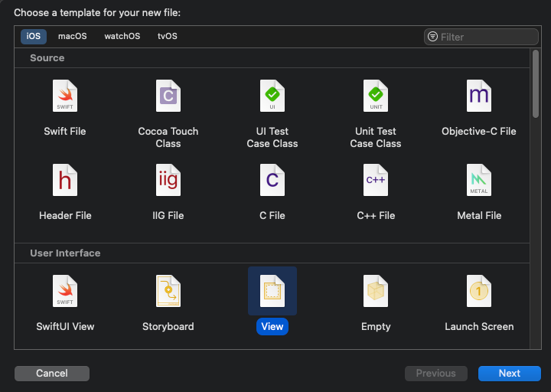Image resolution: width=551 pixels, height=392 pixels.
Task: Choose the Storyboard template icon
Action: click(x=168, y=291)
